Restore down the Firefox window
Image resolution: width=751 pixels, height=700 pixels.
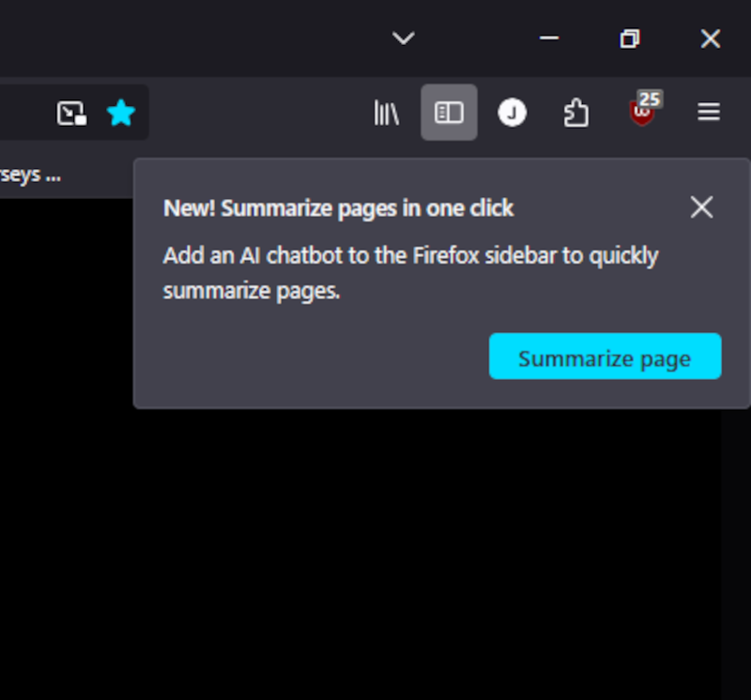[x=629, y=38]
